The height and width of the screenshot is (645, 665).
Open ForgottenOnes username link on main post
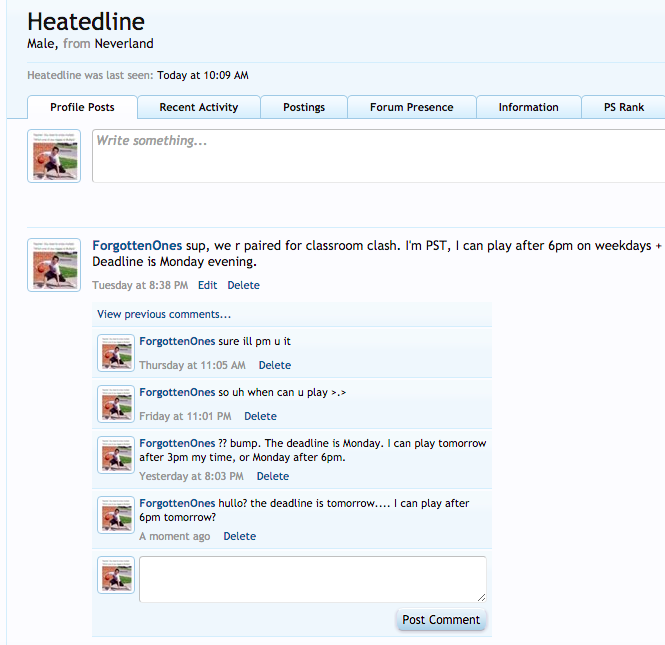pos(137,246)
